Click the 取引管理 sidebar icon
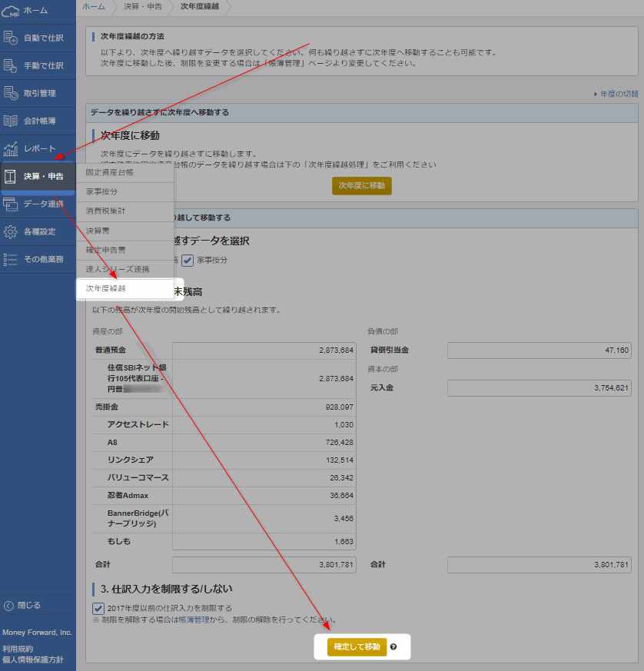Image resolution: width=644 pixels, height=671 pixels. pos(11,93)
